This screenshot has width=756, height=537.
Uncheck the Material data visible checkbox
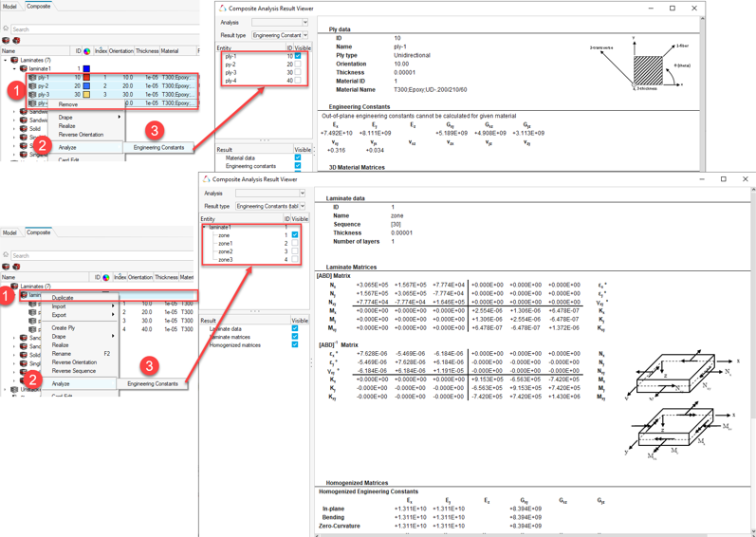point(298,158)
